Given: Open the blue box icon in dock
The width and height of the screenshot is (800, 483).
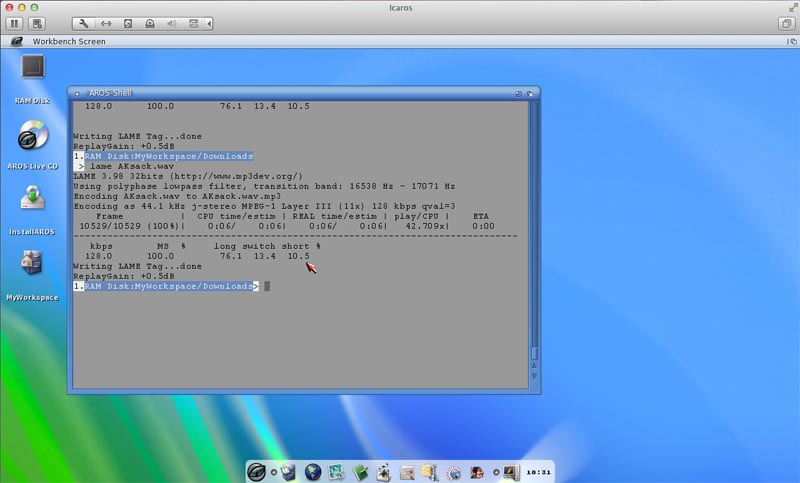Looking at the screenshot, I should pyautogui.click(x=289, y=472).
